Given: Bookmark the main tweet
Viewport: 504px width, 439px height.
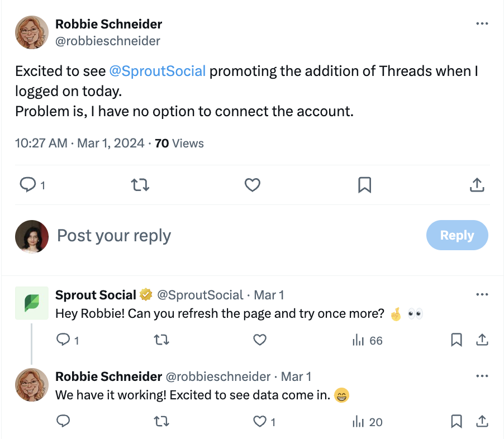Looking at the screenshot, I should point(365,185).
